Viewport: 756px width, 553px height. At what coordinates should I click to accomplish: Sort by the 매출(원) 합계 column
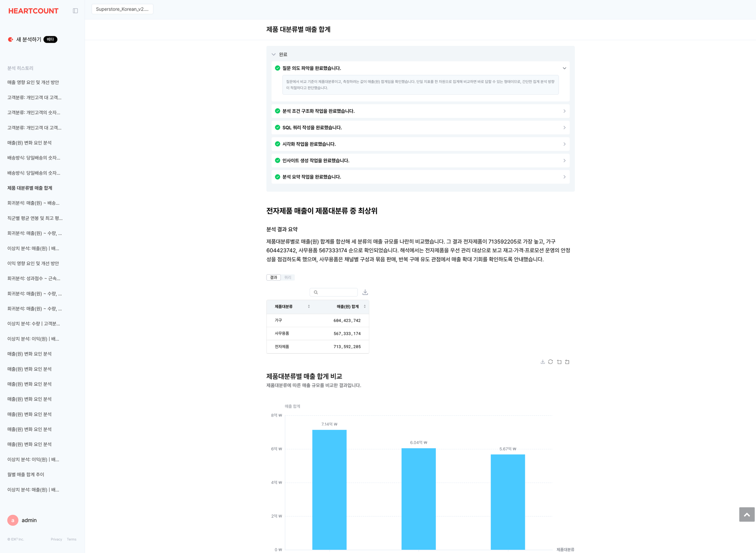[364, 306]
